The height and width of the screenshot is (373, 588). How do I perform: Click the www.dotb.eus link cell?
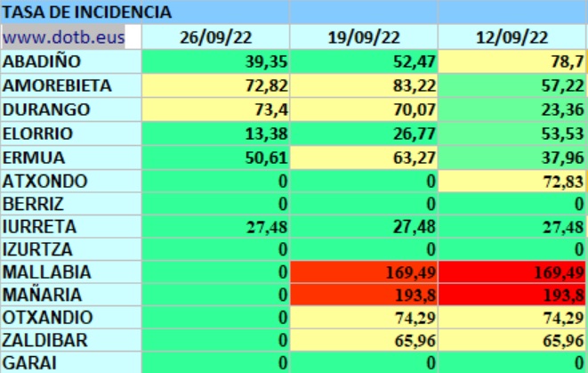(62, 37)
